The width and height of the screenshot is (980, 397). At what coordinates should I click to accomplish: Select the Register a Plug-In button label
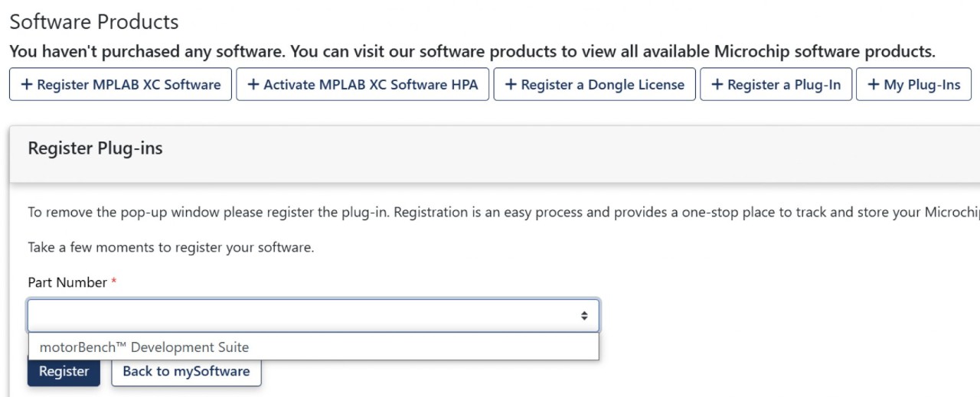pyautogui.click(x=784, y=85)
